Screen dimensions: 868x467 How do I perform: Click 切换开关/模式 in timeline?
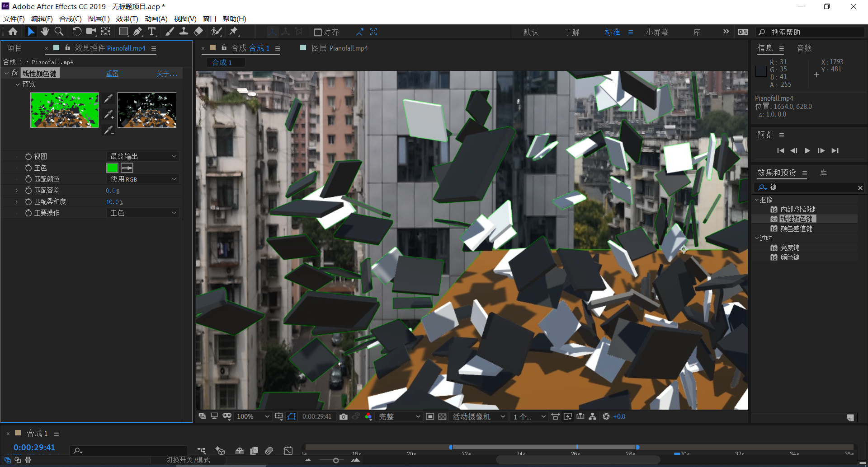[x=188, y=460]
